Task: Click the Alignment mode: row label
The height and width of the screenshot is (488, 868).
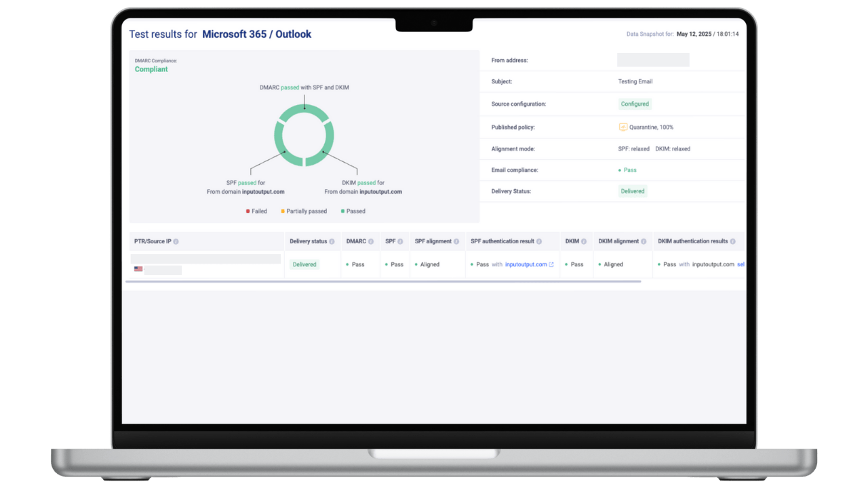Action: click(514, 149)
